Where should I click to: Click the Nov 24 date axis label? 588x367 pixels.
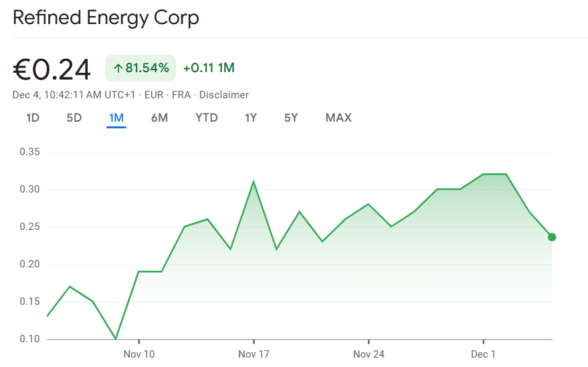click(369, 354)
